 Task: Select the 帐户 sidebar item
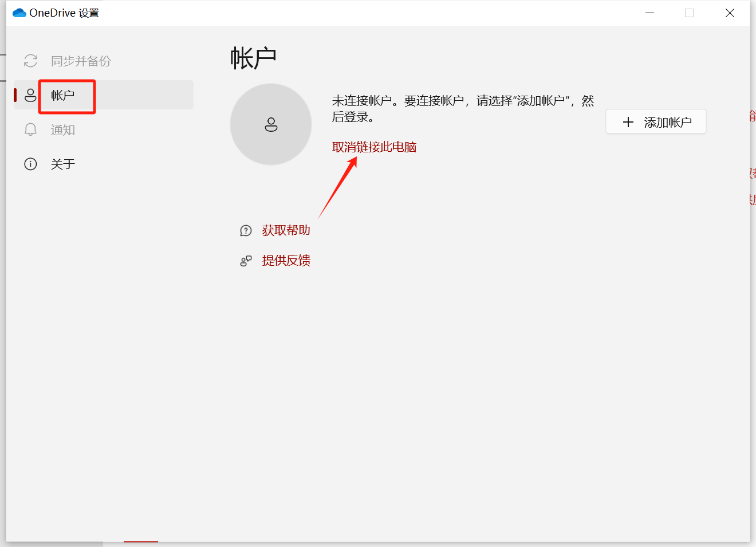104,95
